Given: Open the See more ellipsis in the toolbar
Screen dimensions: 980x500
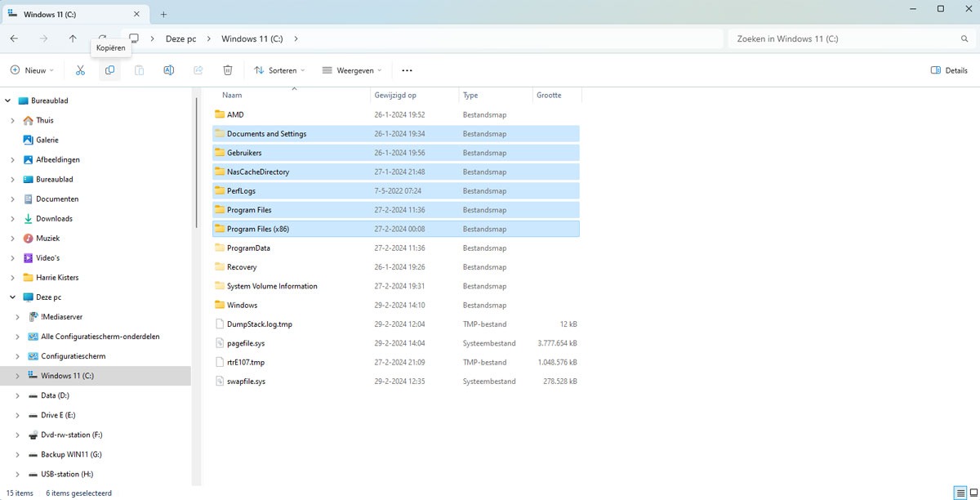Looking at the screenshot, I should pos(407,69).
